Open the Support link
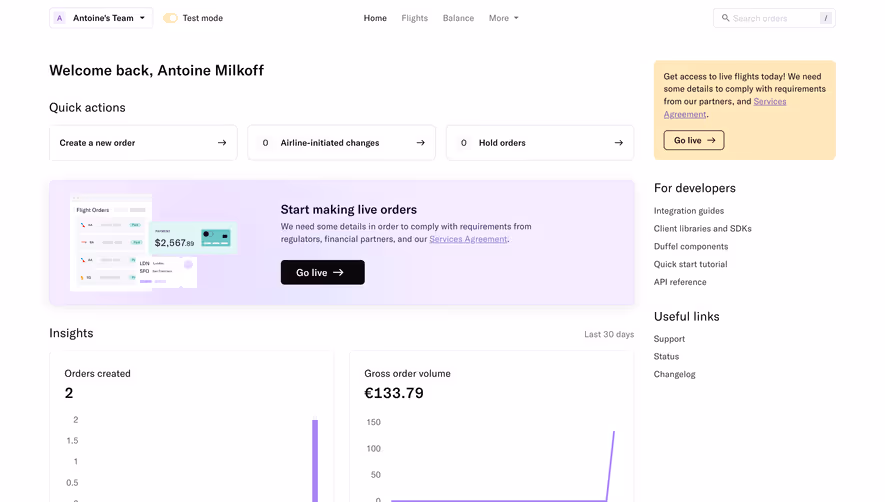The height and width of the screenshot is (502, 885). 669,339
